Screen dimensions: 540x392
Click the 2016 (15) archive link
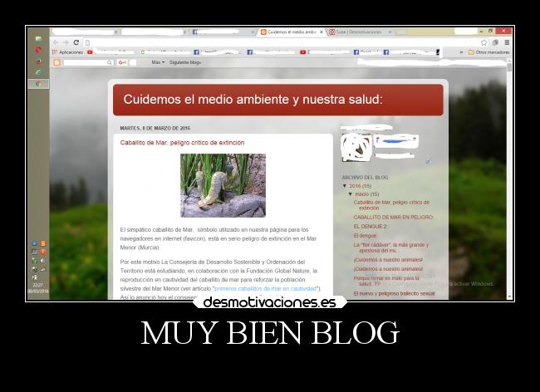361,186
